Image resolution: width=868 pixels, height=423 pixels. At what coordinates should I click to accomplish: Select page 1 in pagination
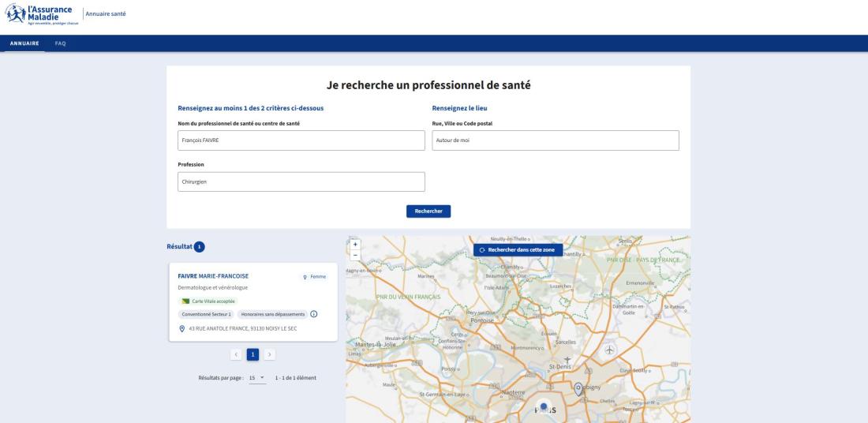coord(253,355)
